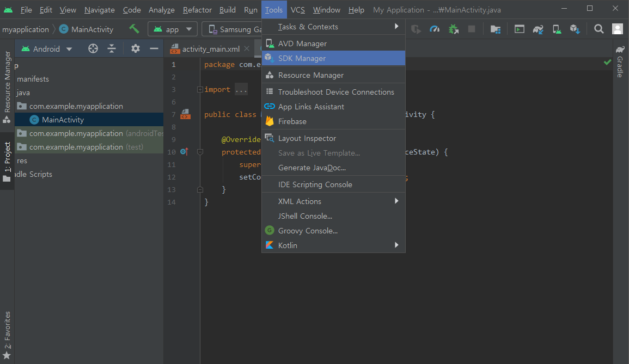The height and width of the screenshot is (364, 629).
Task: Expand the folded import block
Action: click(x=200, y=89)
